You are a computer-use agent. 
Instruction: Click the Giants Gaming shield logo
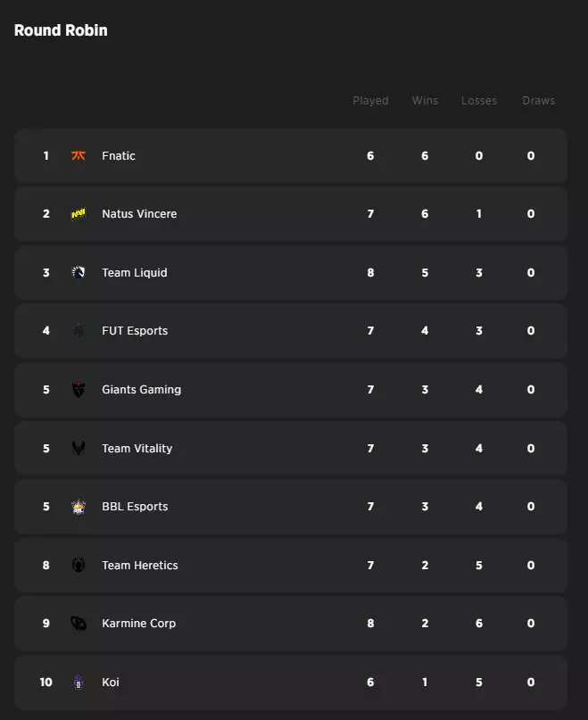[x=79, y=389]
